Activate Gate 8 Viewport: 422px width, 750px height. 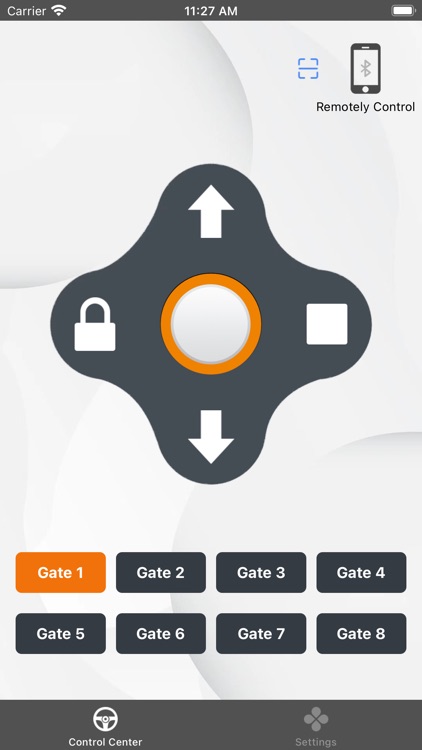[361, 634]
